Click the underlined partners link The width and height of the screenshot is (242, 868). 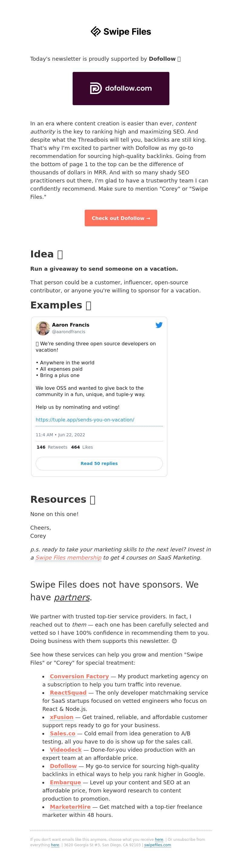pos(72,597)
